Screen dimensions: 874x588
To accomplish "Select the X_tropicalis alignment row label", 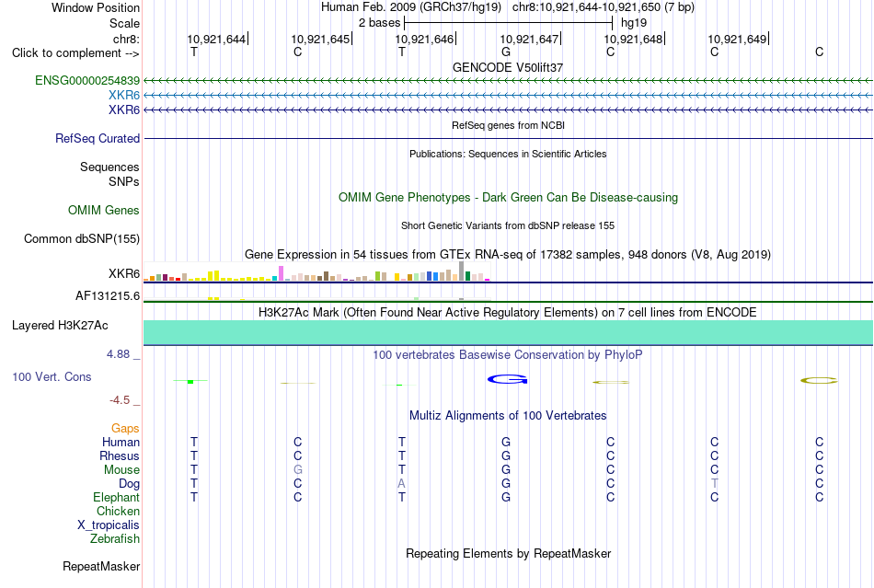I will click(x=109, y=525).
